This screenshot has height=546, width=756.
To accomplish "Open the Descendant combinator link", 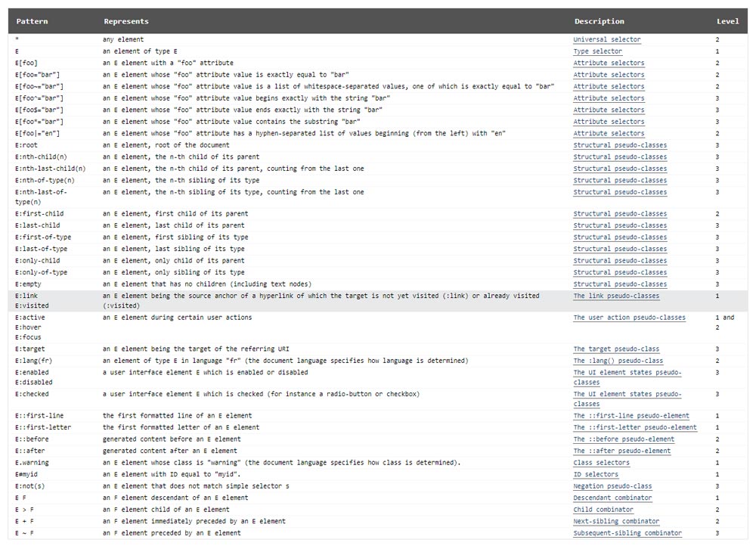I will point(614,498).
